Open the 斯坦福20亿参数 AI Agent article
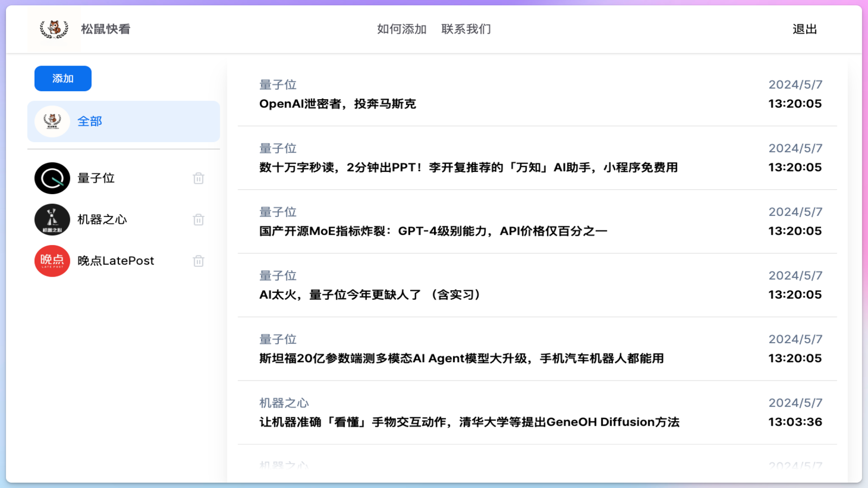Viewport: 868px width, 488px height. [x=461, y=358]
